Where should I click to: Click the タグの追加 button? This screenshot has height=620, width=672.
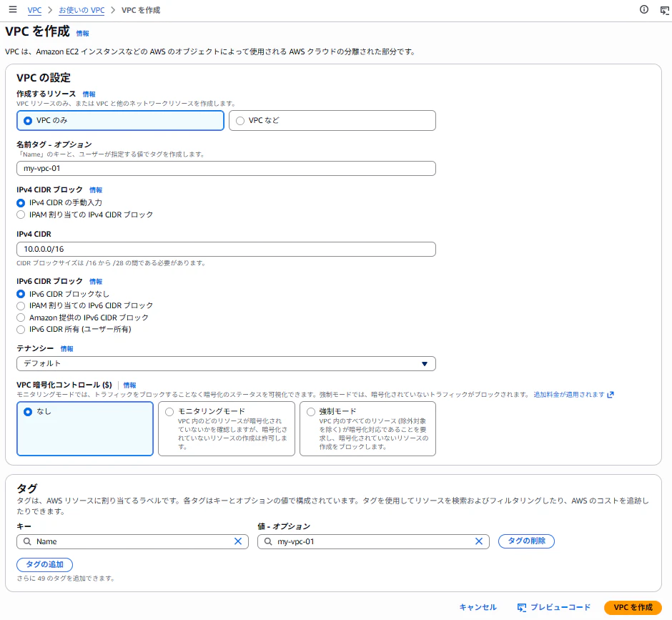point(44,565)
